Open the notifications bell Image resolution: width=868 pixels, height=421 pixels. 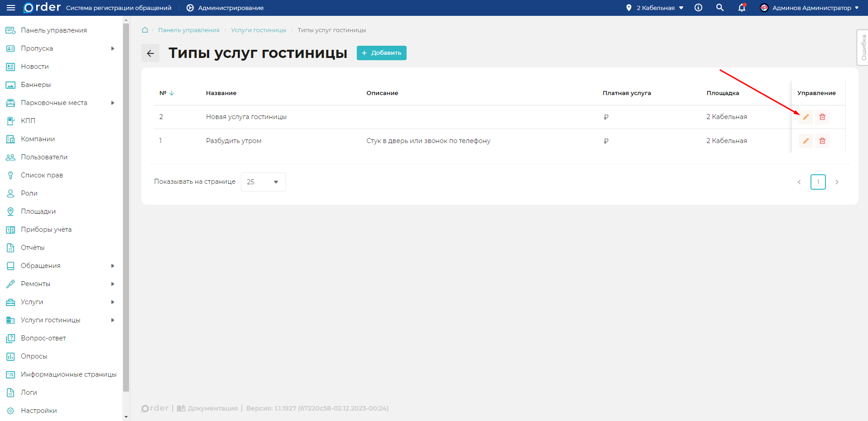point(742,8)
